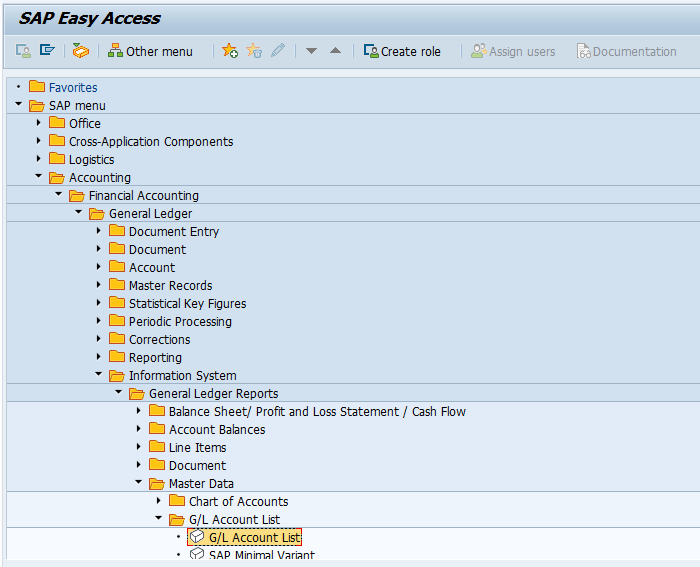The height and width of the screenshot is (567, 700).
Task: Click the Favorites folder icon
Action: pos(37,86)
